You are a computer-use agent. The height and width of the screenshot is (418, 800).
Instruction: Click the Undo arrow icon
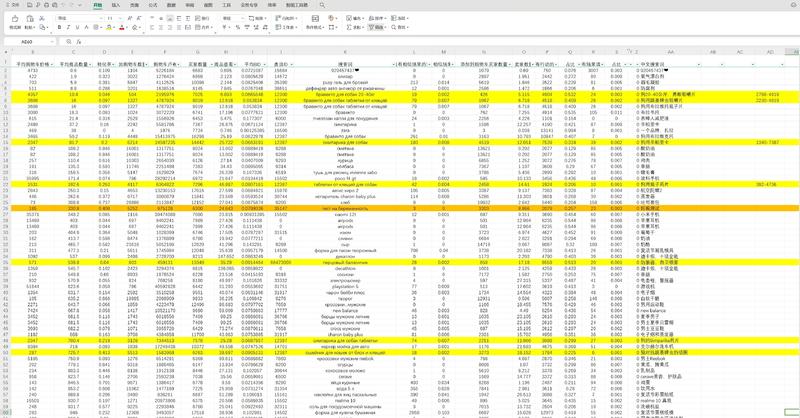click(62, 5)
